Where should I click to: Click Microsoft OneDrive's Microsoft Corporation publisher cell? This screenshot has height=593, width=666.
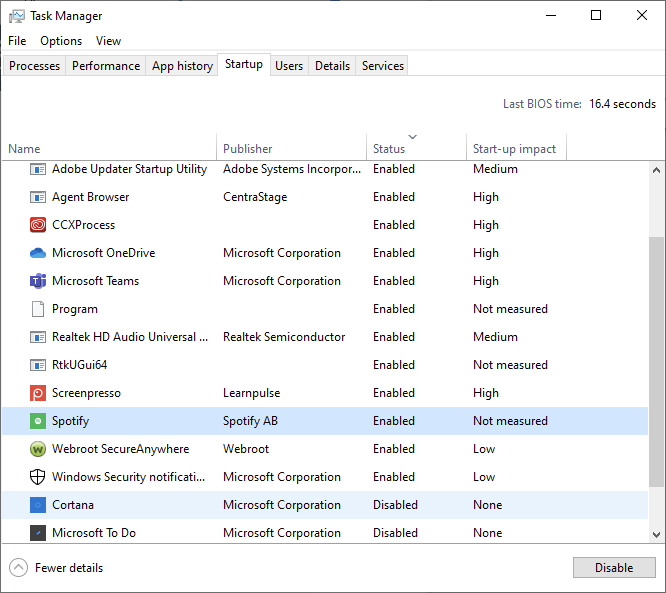(282, 253)
